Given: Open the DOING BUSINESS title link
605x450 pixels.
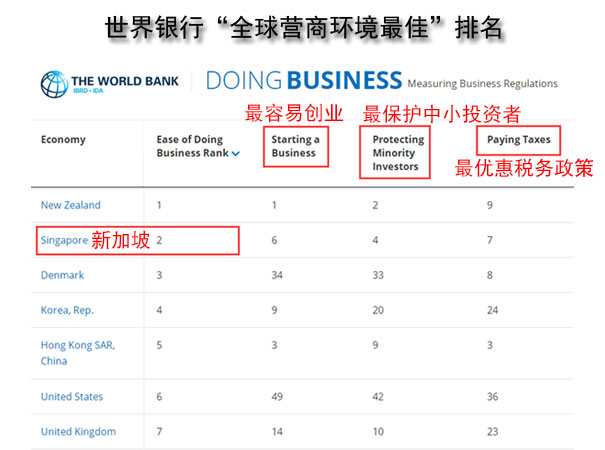Looking at the screenshot, I should click(304, 80).
